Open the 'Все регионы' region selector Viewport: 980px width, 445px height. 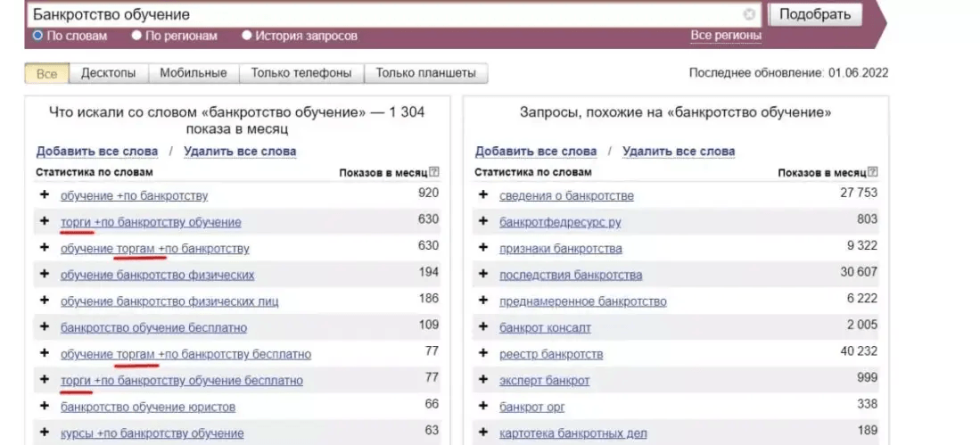pos(726,36)
